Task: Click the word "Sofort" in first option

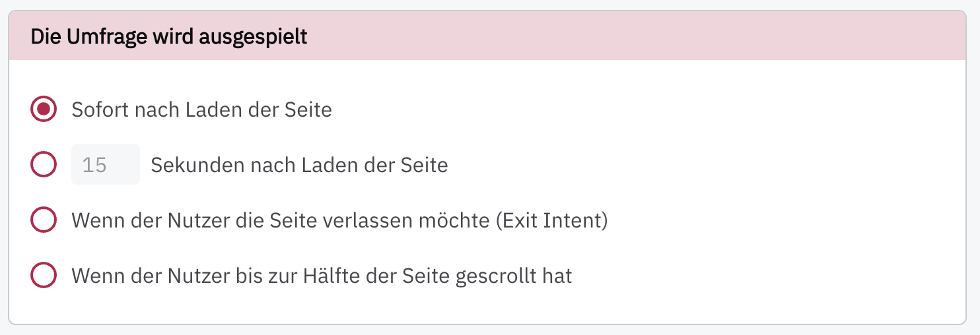Action: 100,109
